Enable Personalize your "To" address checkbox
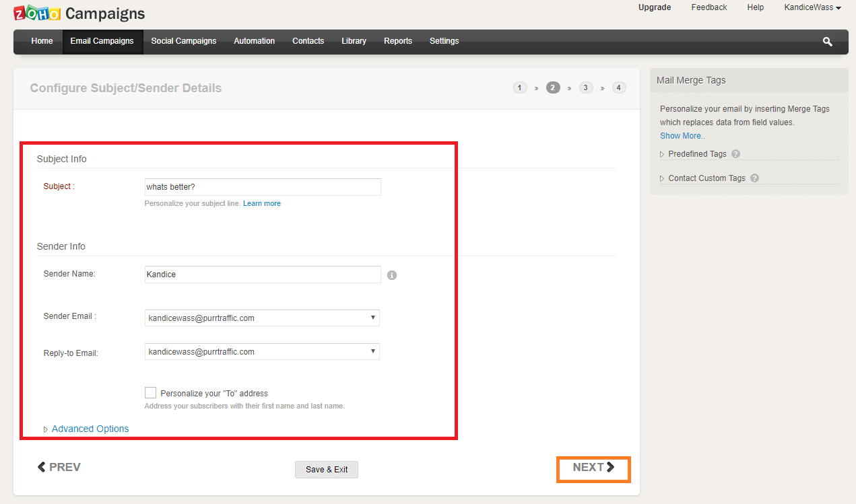 [150, 393]
